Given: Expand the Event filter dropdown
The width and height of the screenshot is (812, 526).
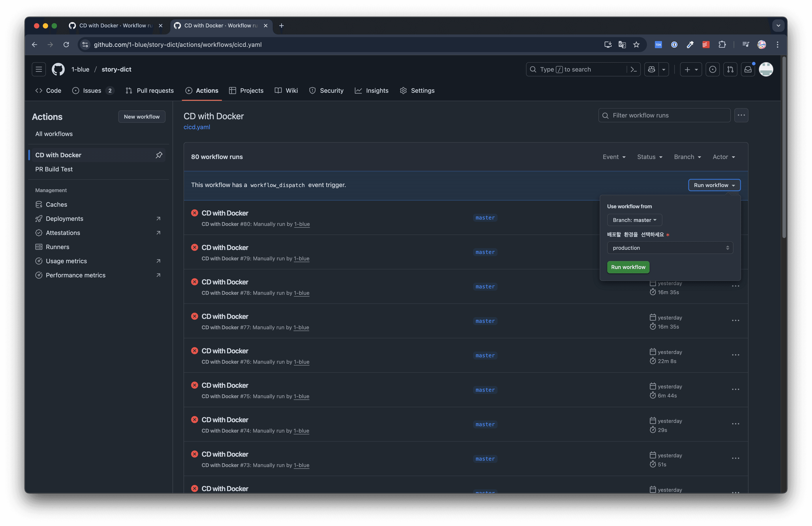Looking at the screenshot, I should [614, 157].
